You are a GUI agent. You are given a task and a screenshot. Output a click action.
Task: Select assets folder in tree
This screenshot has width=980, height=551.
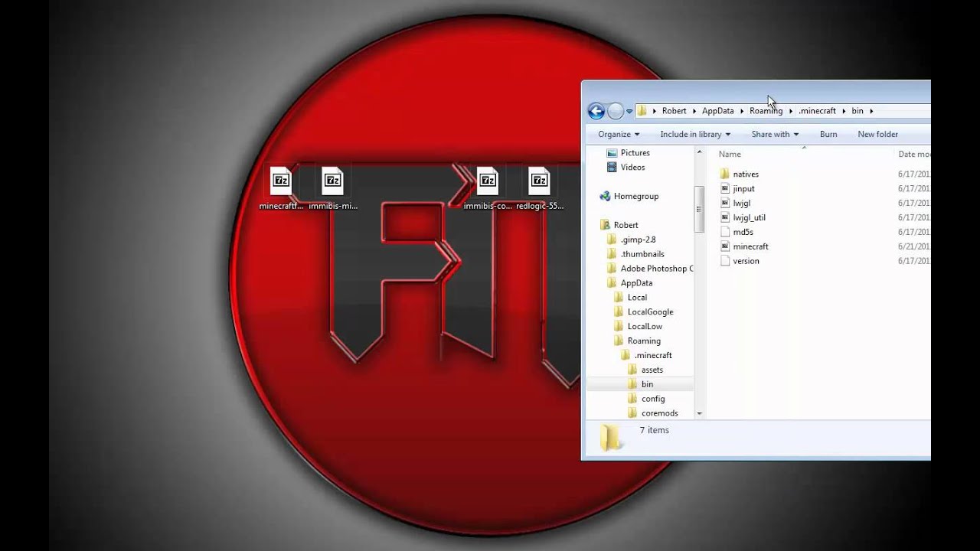[645, 370]
